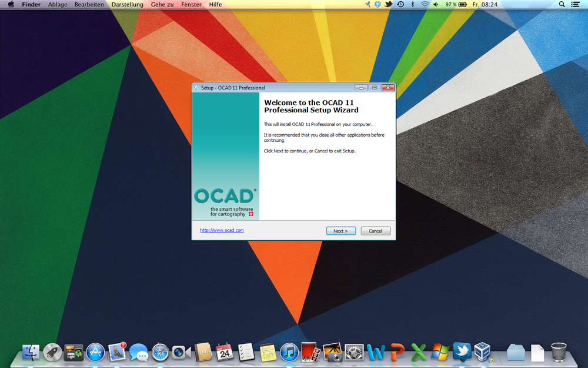
Task: Open Dropbox status in menu bar
Action: point(377,5)
